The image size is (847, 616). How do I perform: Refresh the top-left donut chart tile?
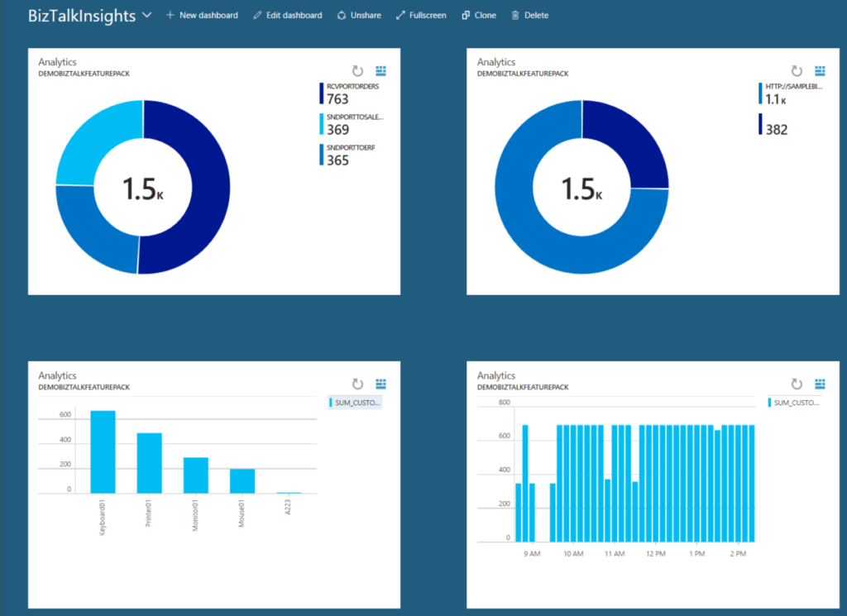coord(358,72)
